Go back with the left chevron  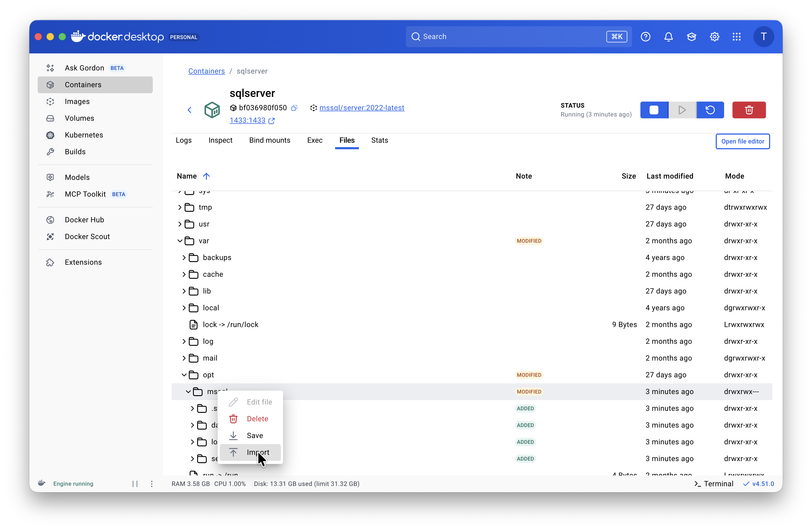point(190,110)
